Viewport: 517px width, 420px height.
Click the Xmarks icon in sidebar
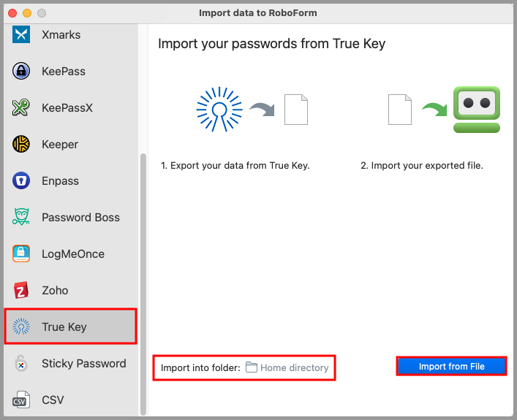[x=21, y=34]
